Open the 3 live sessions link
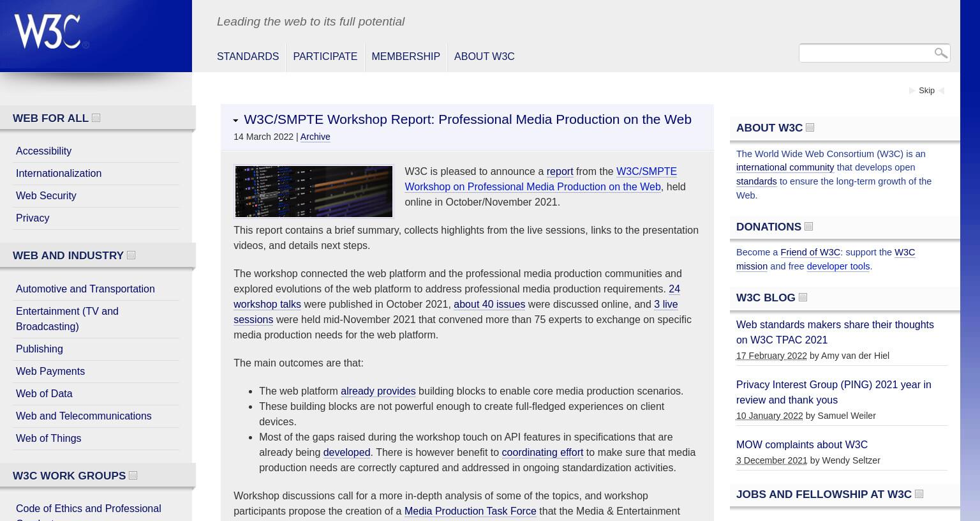This screenshot has height=521, width=980. pyautogui.click(x=456, y=312)
